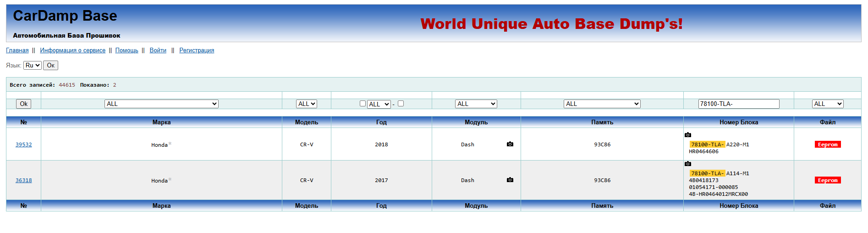Click 93C86 memory in the 2017 row
868x233 pixels.
[602, 180]
